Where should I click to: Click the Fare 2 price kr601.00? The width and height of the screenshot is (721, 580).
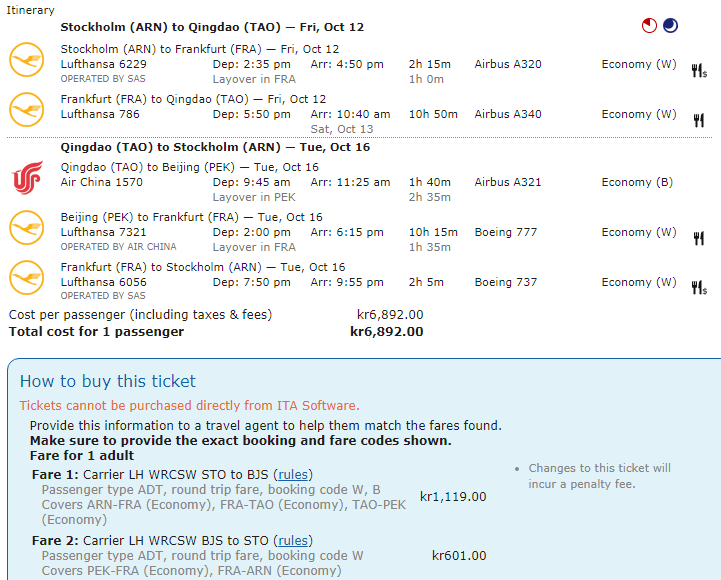tap(459, 556)
